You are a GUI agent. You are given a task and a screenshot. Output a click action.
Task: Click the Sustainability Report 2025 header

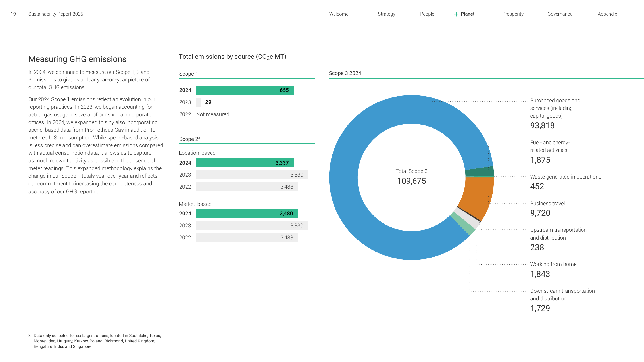click(x=56, y=14)
